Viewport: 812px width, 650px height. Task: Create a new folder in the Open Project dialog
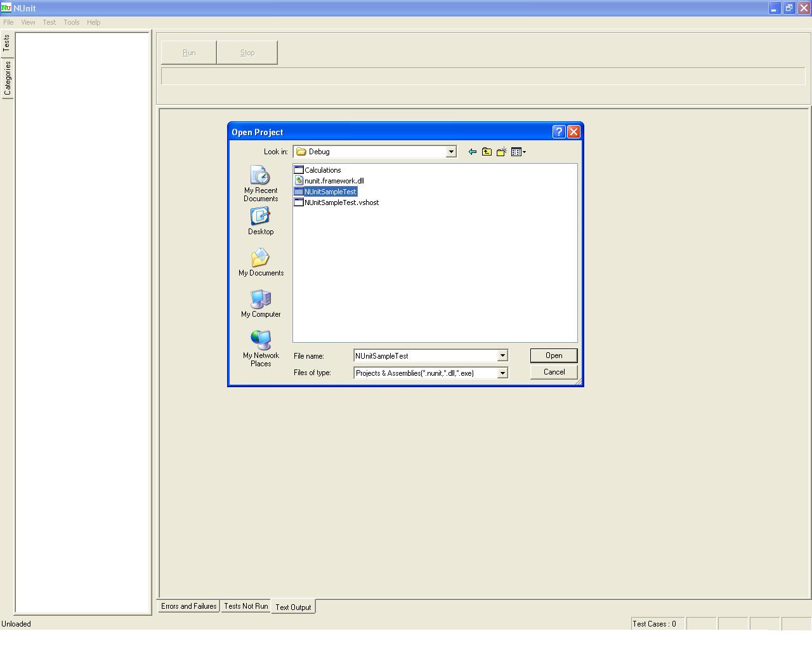(501, 152)
